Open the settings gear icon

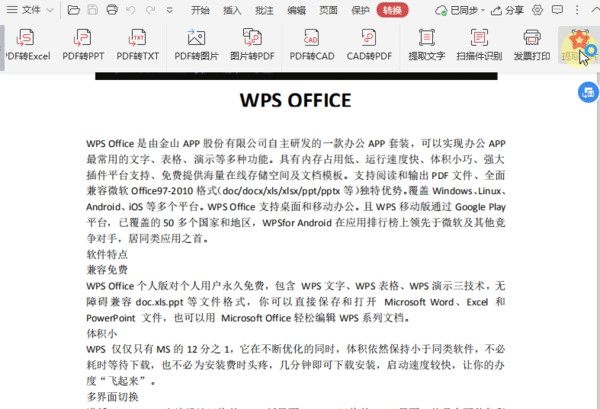[x=538, y=10]
